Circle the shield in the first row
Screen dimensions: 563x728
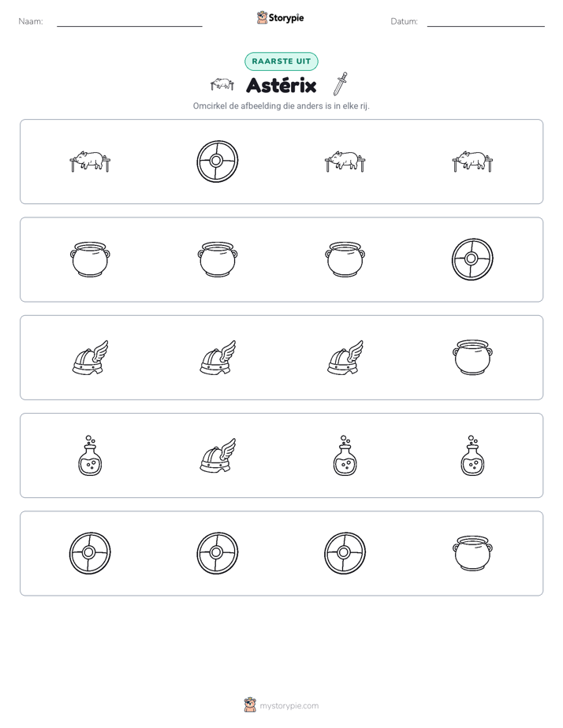[218, 162]
